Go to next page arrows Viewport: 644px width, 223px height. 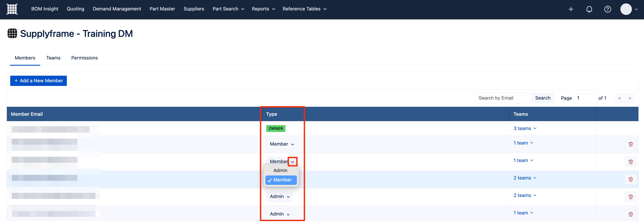(x=630, y=98)
